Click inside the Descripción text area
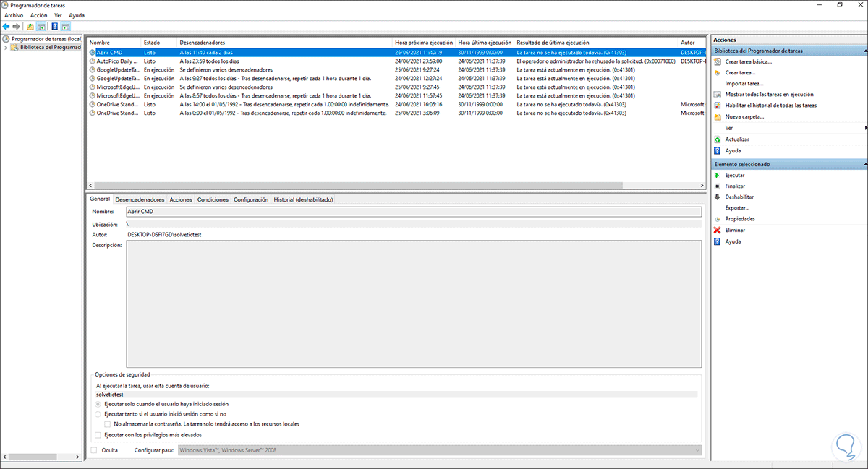This screenshot has width=868, height=469. click(x=413, y=304)
